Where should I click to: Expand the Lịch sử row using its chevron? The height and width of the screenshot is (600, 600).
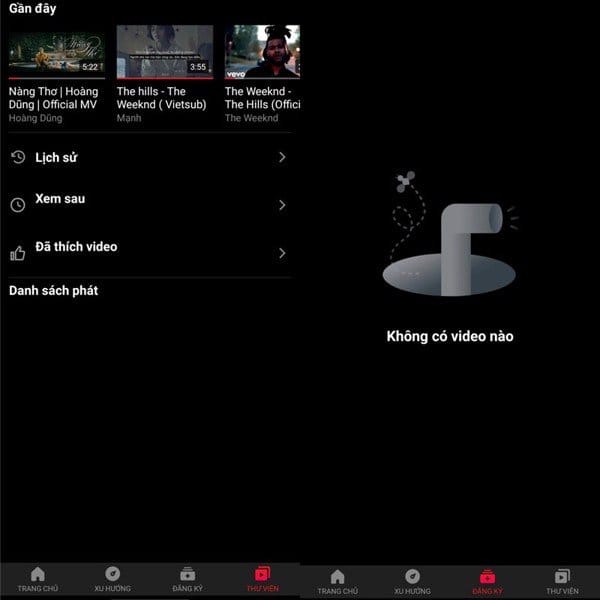[x=282, y=157]
